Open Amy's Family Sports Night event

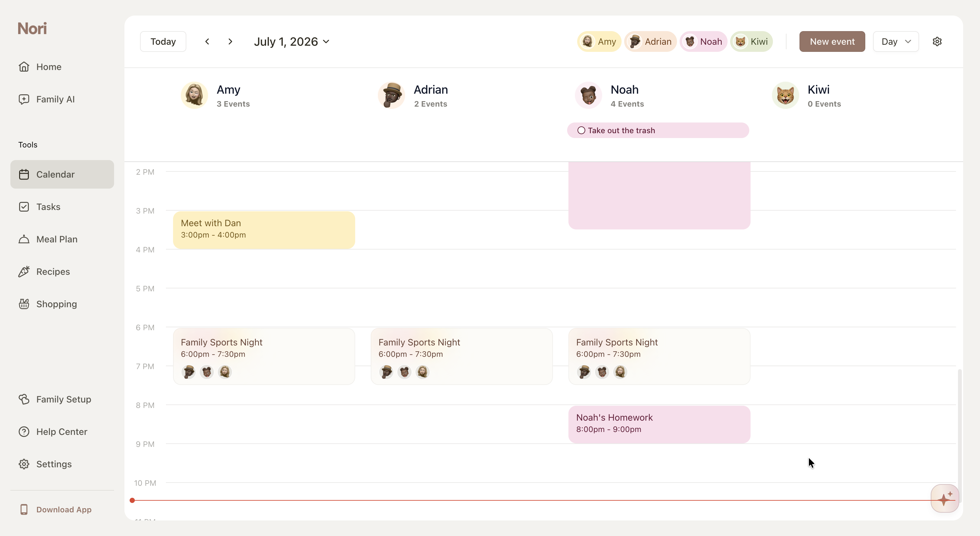(264, 356)
